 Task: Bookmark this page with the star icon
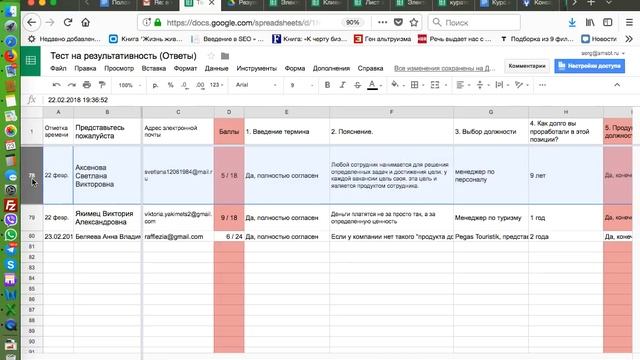coord(414,22)
